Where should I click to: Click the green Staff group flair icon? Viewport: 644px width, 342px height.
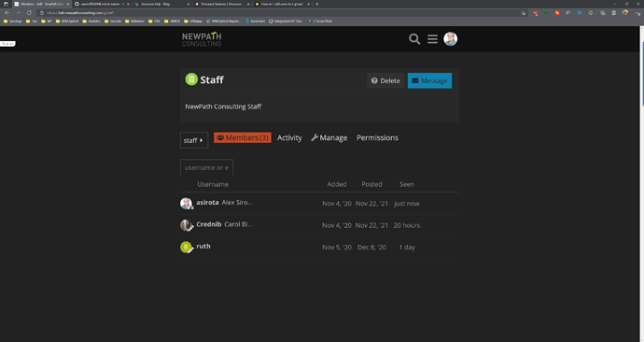pyautogui.click(x=191, y=79)
